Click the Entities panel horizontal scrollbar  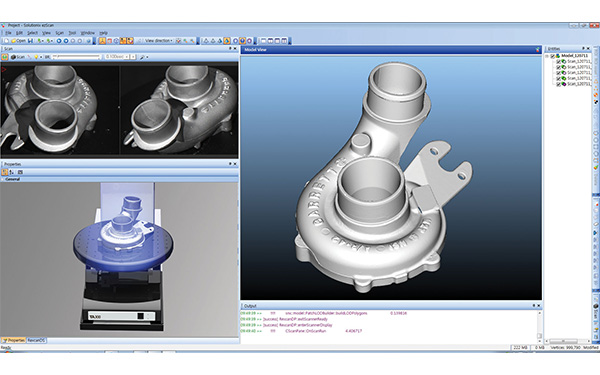click(x=567, y=341)
